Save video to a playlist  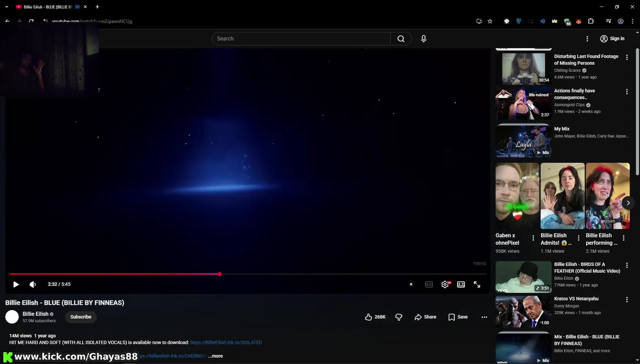coord(458,317)
